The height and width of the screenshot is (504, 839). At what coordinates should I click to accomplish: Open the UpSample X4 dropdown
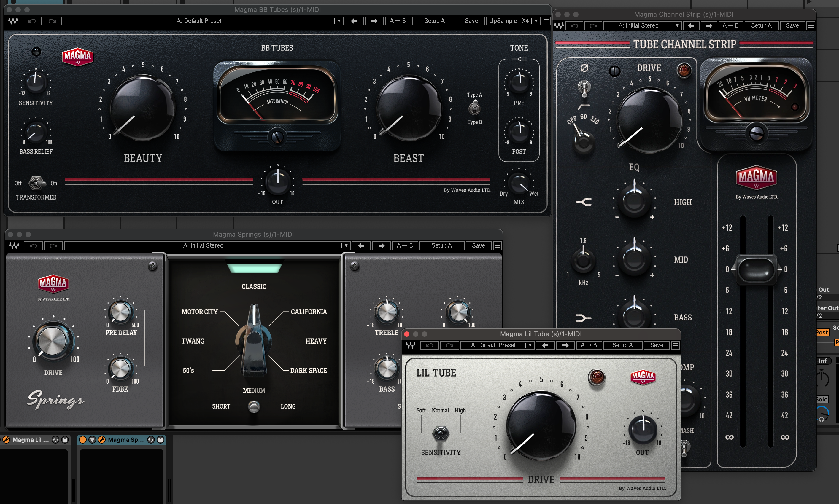coord(513,21)
